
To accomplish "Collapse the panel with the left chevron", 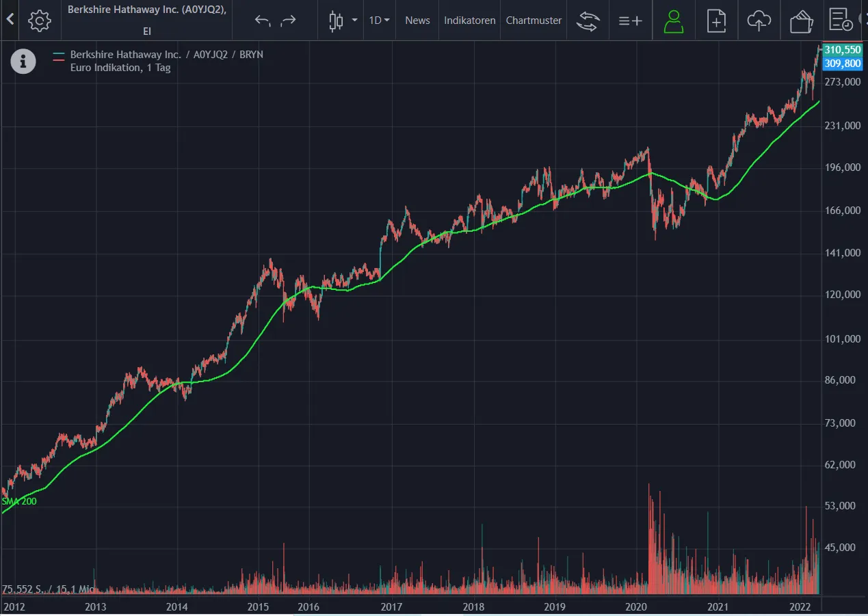I will tap(10, 20).
